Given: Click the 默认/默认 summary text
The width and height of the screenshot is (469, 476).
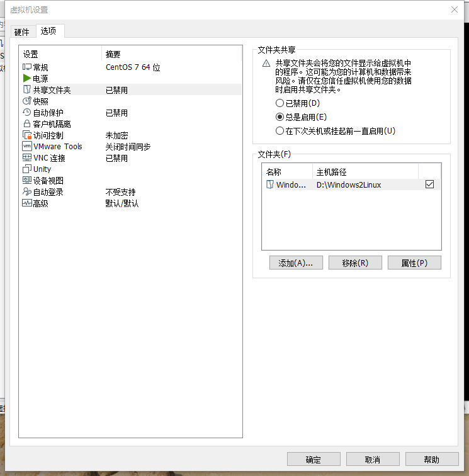Looking at the screenshot, I should (122, 203).
